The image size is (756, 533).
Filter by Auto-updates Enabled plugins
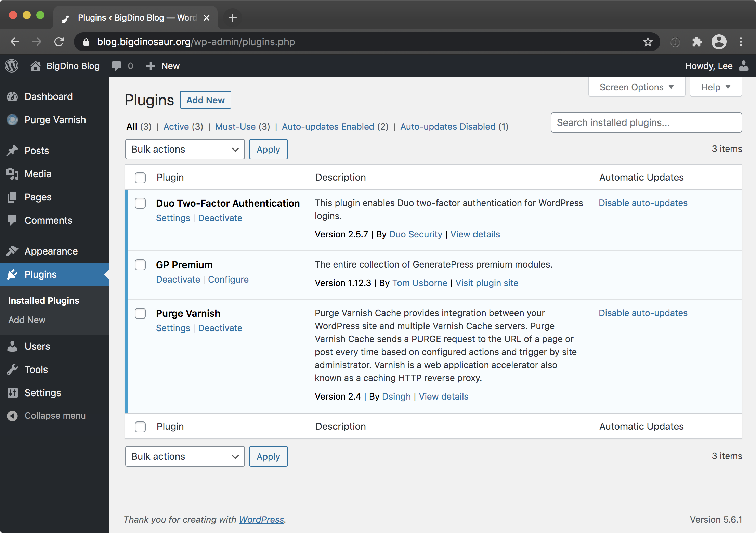pos(328,127)
